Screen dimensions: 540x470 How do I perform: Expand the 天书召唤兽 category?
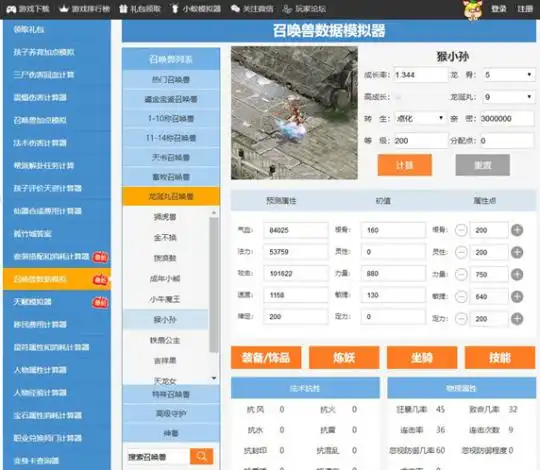tap(171, 157)
